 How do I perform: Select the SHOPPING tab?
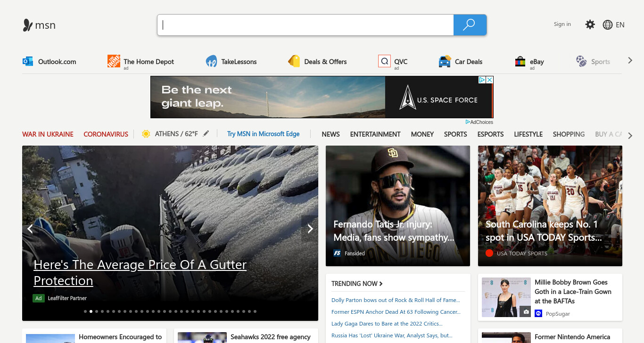[x=569, y=134]
